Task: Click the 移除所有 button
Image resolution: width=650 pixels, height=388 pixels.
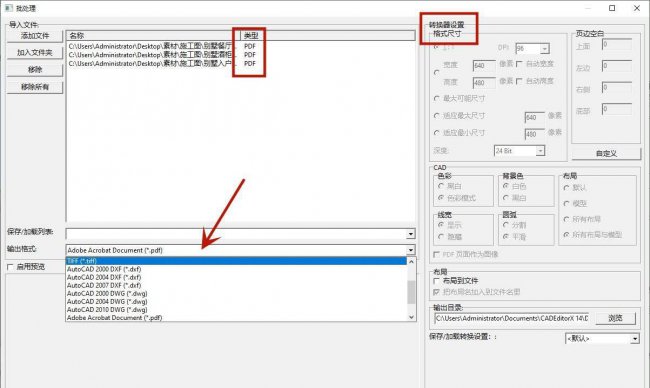Action: click(35, 87)
